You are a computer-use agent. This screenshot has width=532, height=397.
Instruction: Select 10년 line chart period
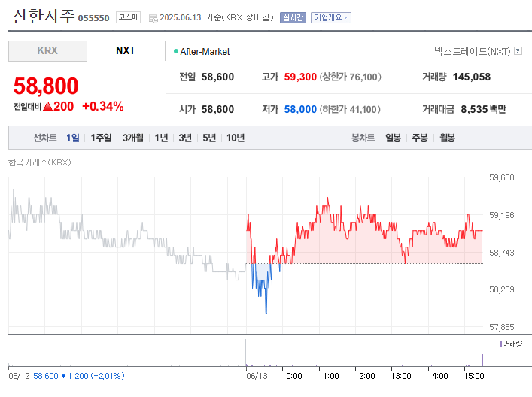coord(236,138)
